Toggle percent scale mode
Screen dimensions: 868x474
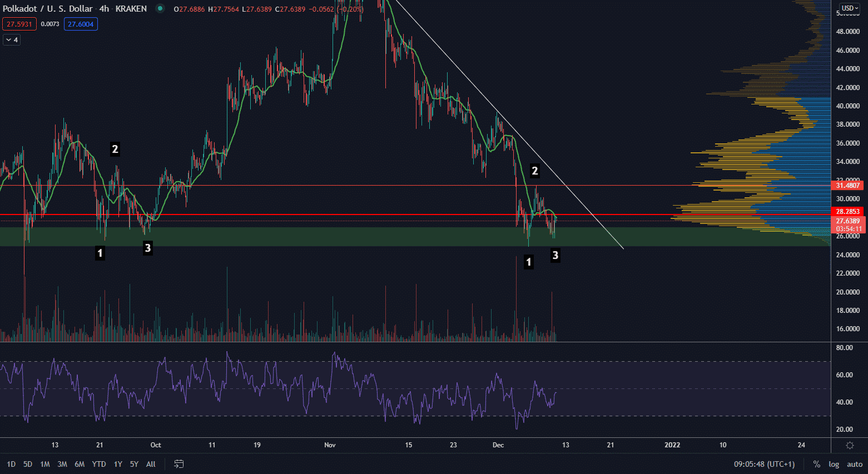click(x=816, y=464)
